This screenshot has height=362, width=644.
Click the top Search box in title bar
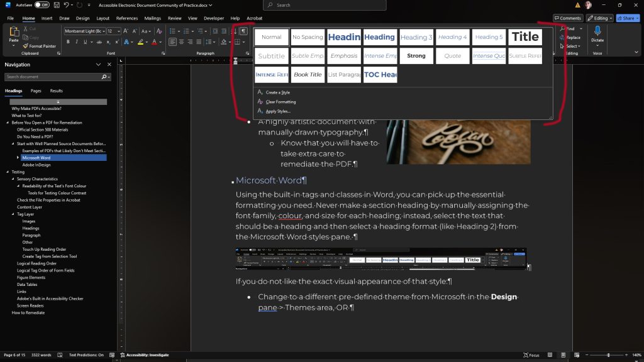pos(325,5)
